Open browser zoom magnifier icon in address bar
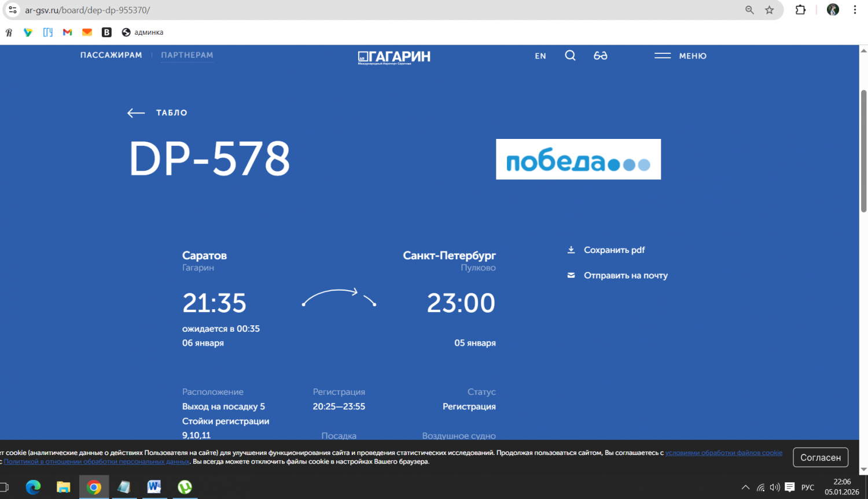Screen dimensions: 868x499 coord(749,10)
